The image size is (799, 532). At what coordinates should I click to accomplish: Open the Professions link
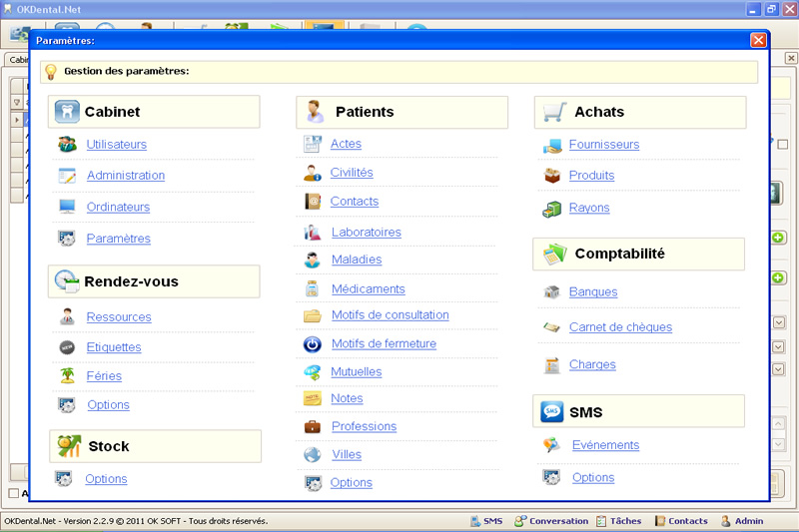[x=365, y=426]
